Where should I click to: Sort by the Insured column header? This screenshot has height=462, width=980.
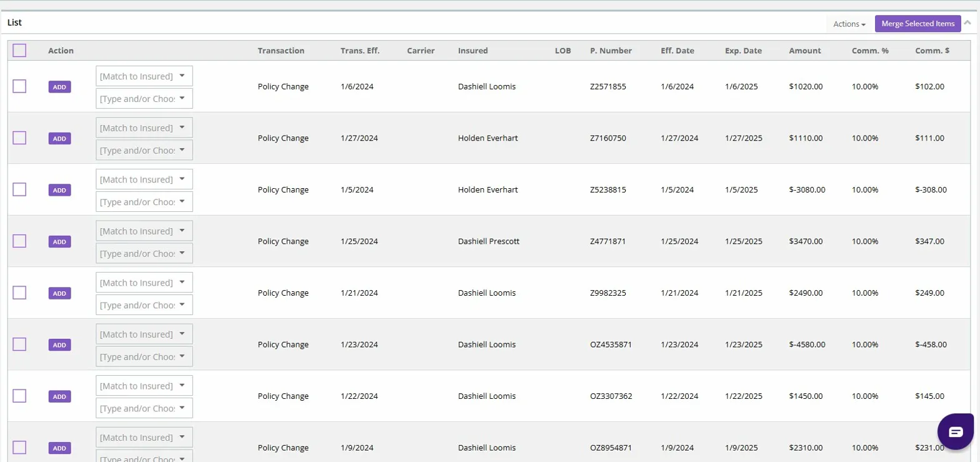point(472,51)
